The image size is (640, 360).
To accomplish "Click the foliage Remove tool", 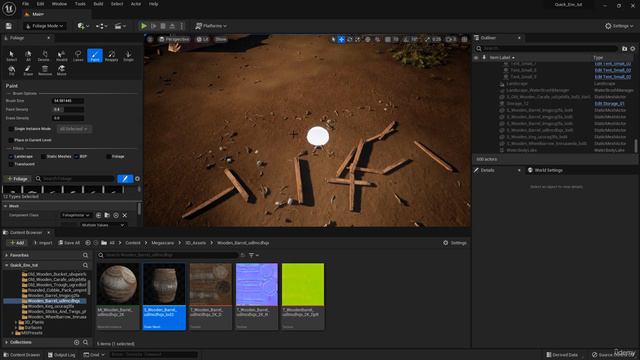I will pyautogui.click(x=44, y=70).
